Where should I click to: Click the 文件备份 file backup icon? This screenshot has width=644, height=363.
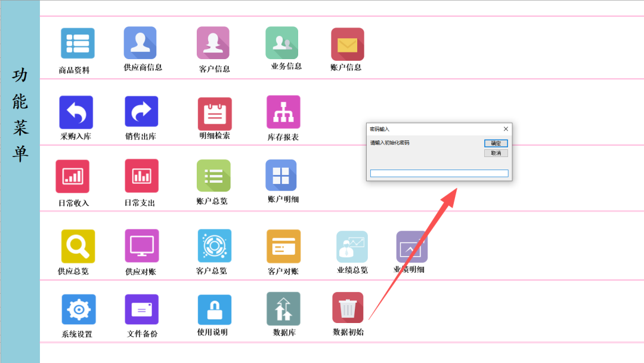click(141, 309)
